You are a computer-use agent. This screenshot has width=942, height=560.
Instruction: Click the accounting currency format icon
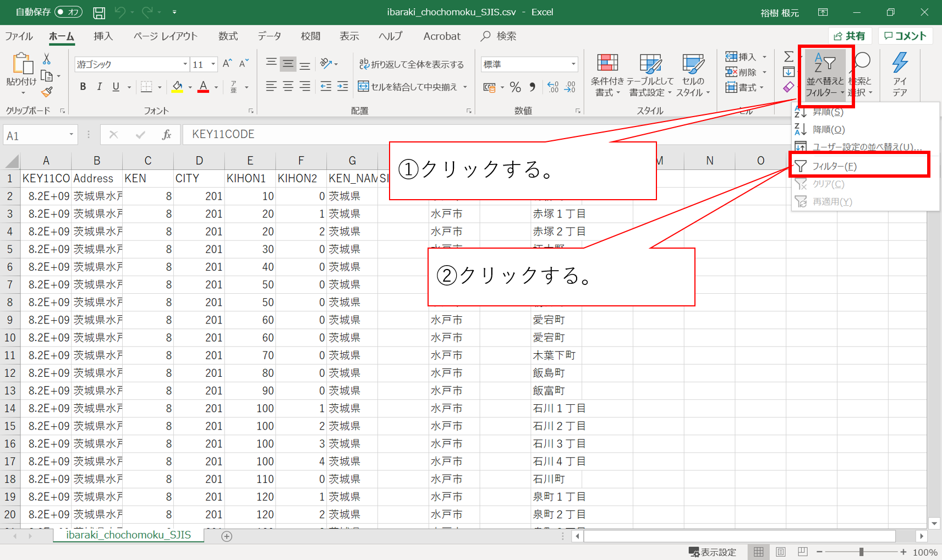489,87
